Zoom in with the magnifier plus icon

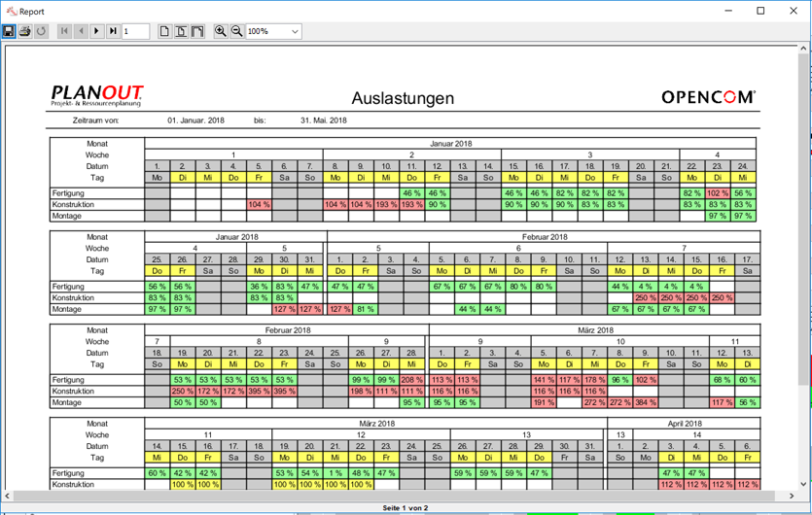[221, 31]
